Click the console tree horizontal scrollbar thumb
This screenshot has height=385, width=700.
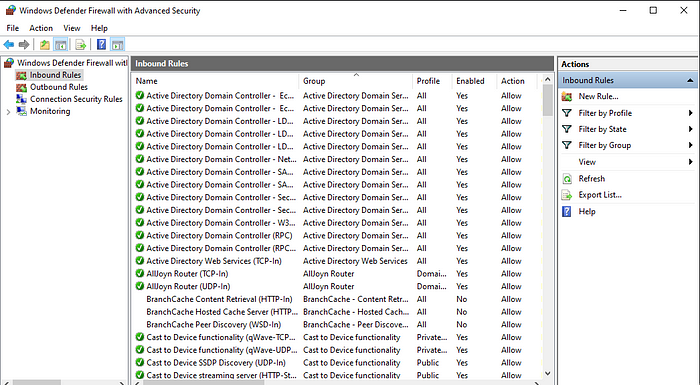pyautogui.click(x=37, y=383)
